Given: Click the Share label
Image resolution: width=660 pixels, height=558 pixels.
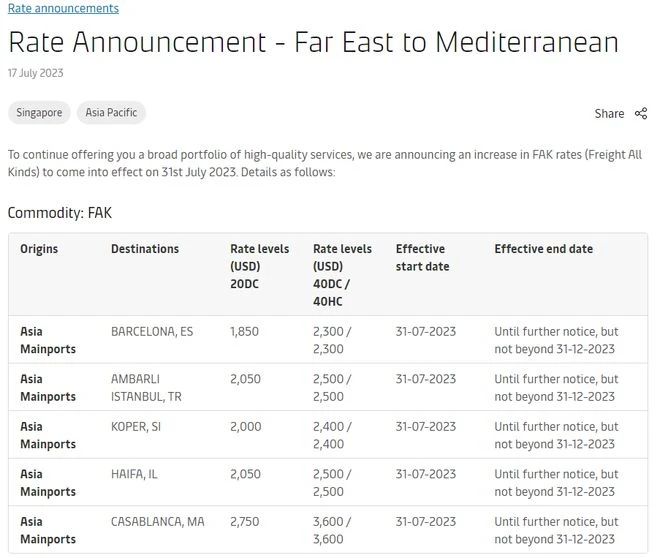Looking at the screenshot, I should click(x=609, y=114).
